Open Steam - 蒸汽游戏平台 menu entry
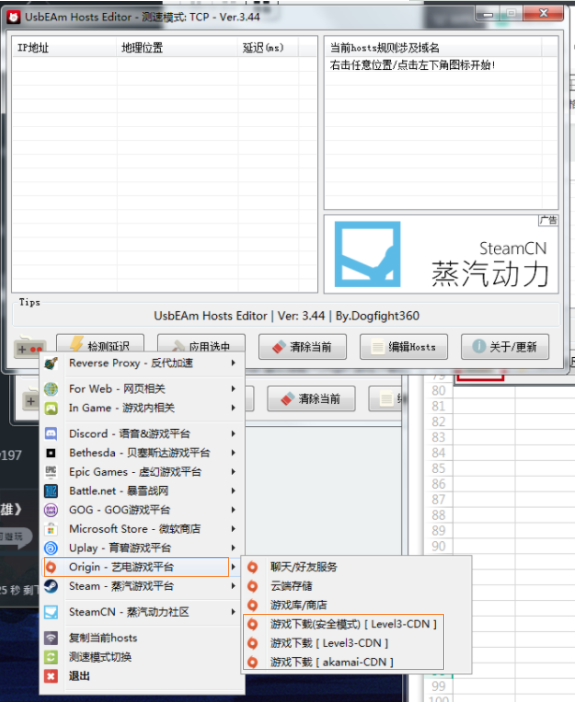The height and width of the screenshot is (702, 587). [x=141, y=586]
